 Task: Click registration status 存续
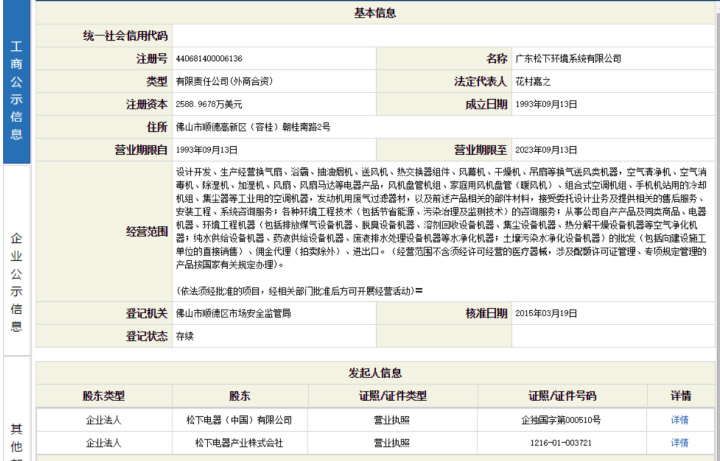185,336
